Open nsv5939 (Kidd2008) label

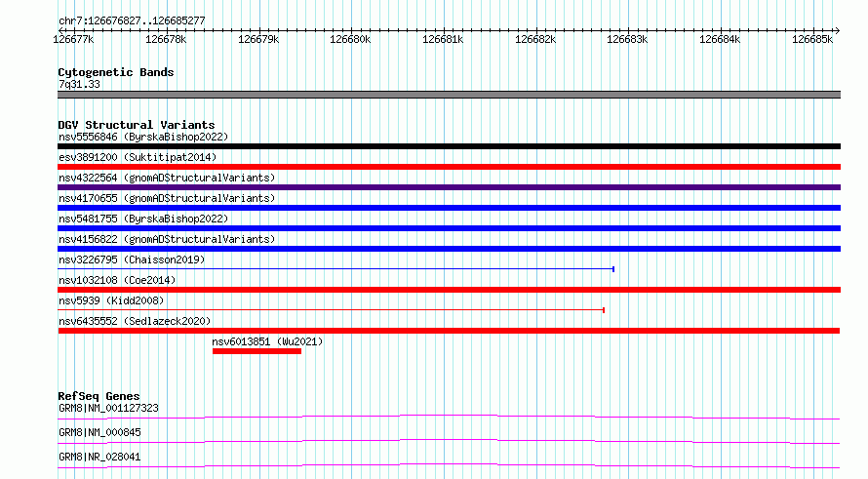coord(111,300)
